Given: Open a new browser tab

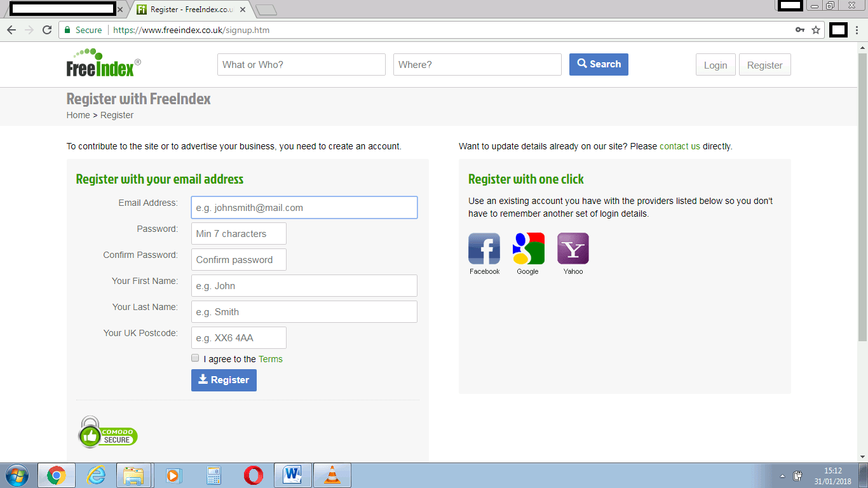Looking at the screenshot, I should 266,10.
